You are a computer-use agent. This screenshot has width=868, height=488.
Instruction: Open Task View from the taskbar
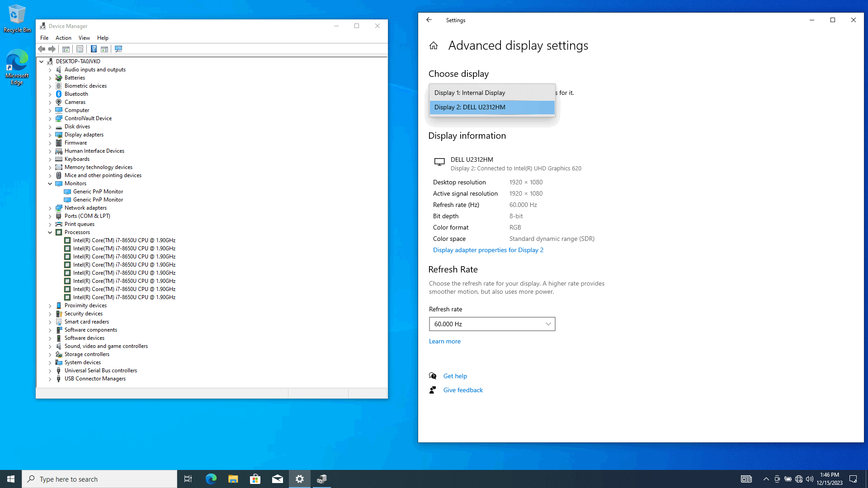[188, 479]
